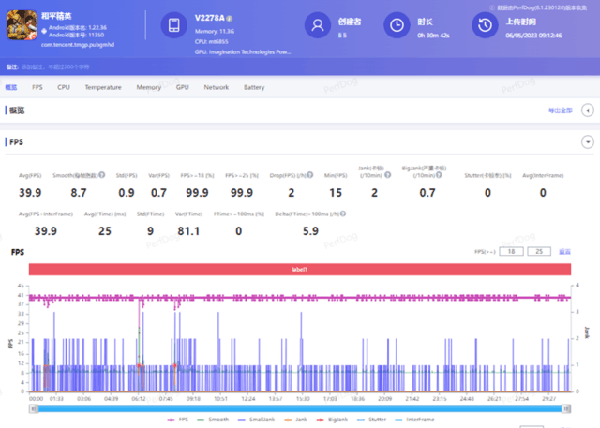Screen dimensions: 600x428
Task: Click the reset link beside FPS inputs
Action: pos(565,251)
